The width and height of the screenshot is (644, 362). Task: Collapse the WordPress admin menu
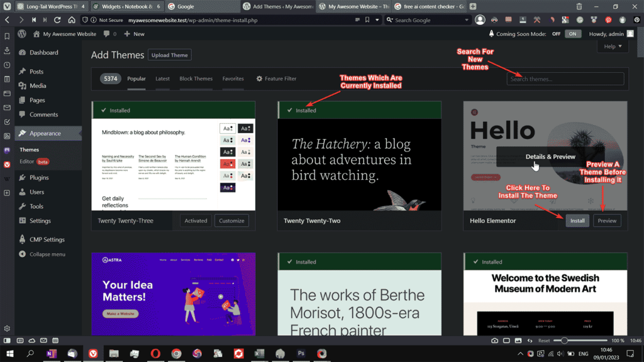point(42,254)
